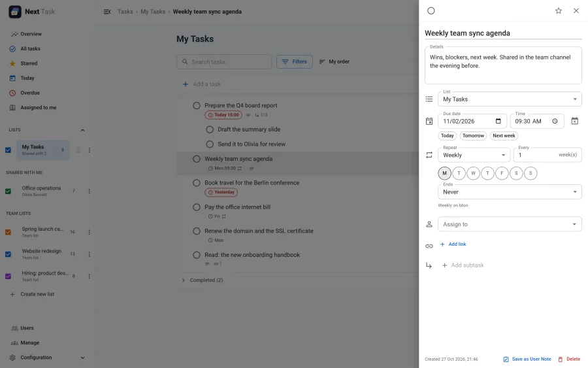Go to the Overdue view

pyautogui.click(x=30, y=93)
